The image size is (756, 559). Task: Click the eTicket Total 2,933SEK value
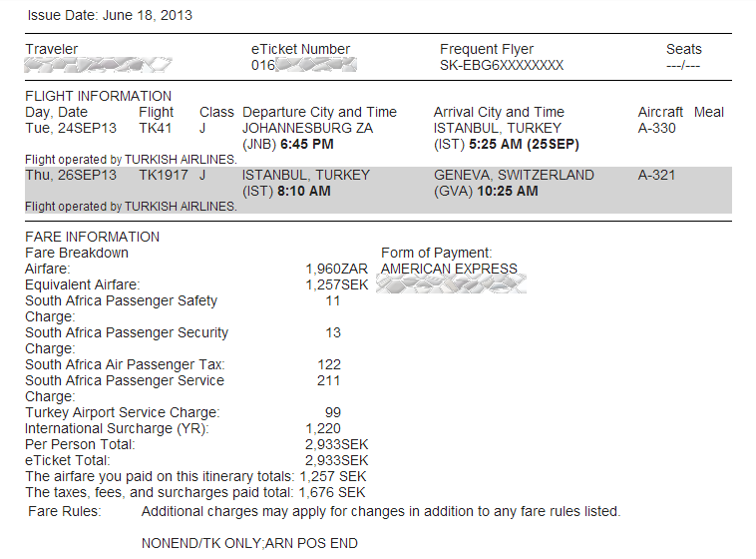pos(336,460)
